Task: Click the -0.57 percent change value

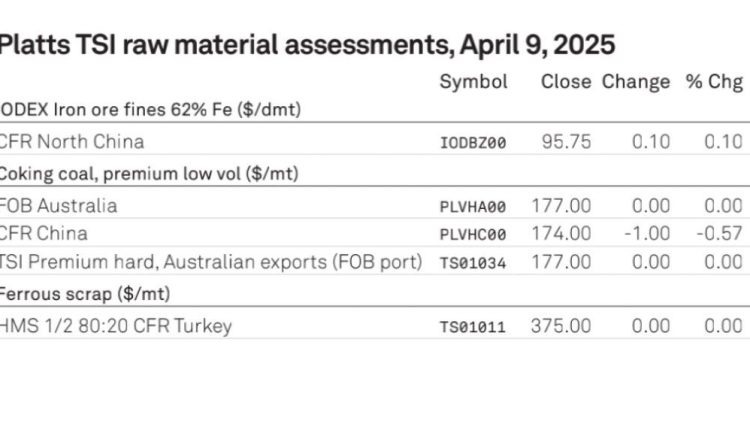Action: [719, 234]
